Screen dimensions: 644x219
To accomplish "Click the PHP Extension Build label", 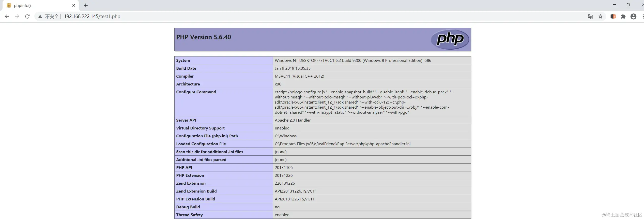I will pos(195,199).
